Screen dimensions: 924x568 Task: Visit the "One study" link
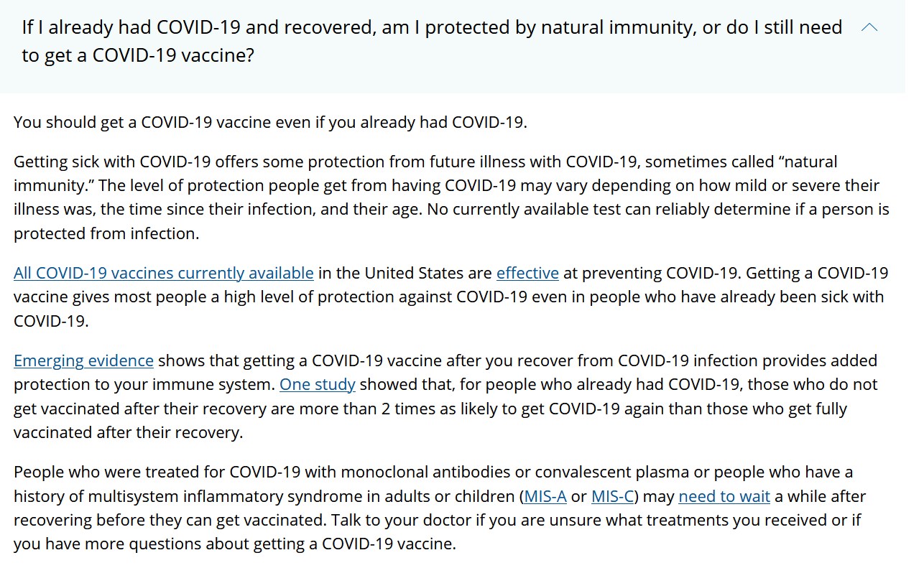pyautogui.click(x=318, y=385)
